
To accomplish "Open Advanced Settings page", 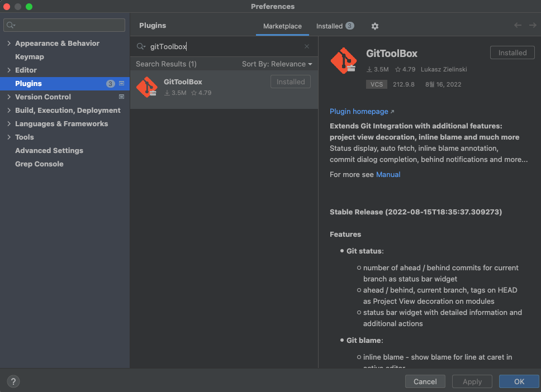I will click(x=49, y=151).
